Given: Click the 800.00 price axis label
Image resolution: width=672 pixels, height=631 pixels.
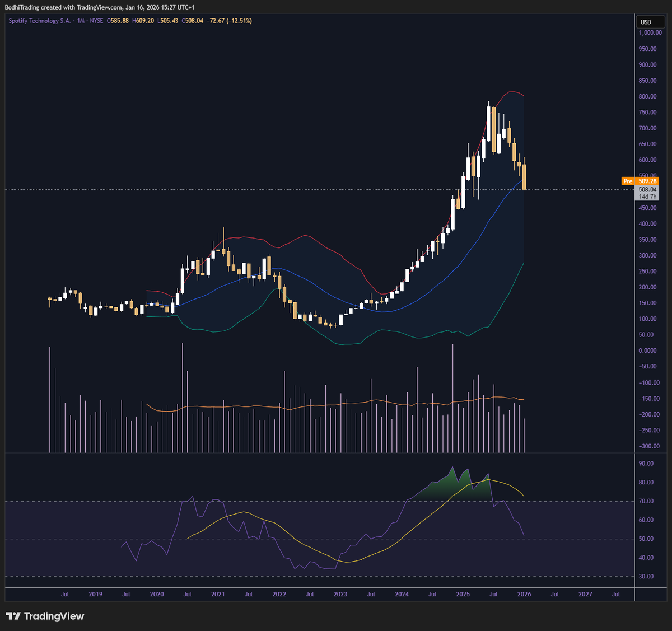Looking at the screenshot, I should click(x=648, y=97).
